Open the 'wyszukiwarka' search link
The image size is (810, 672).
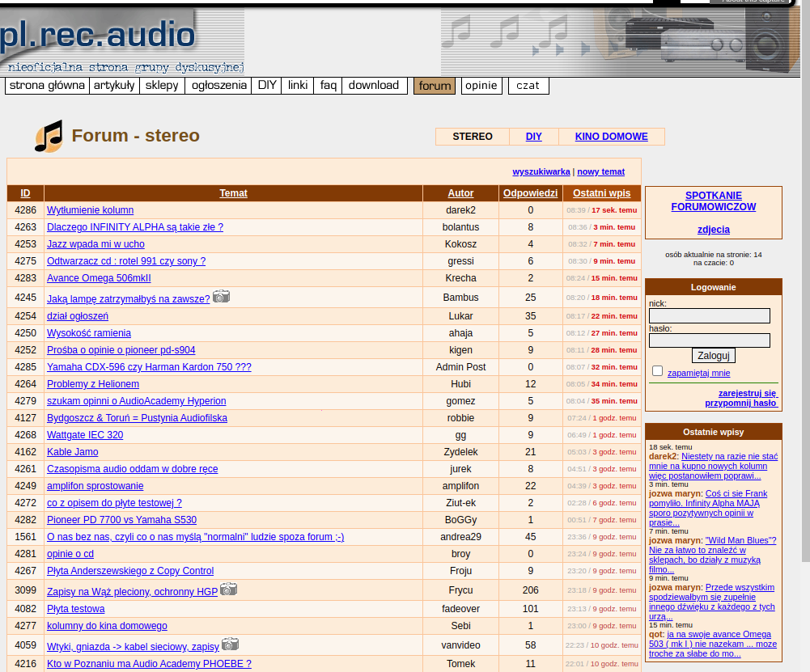(x=541, y=172)
